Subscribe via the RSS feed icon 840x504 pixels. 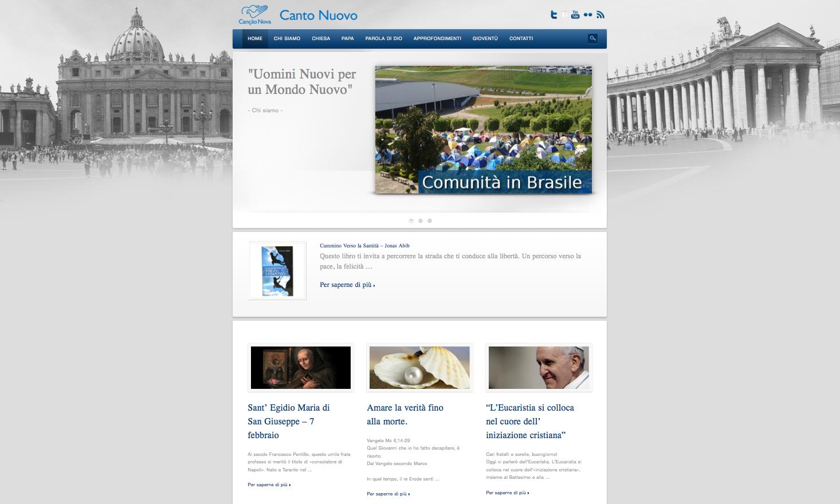click(600, 15)
